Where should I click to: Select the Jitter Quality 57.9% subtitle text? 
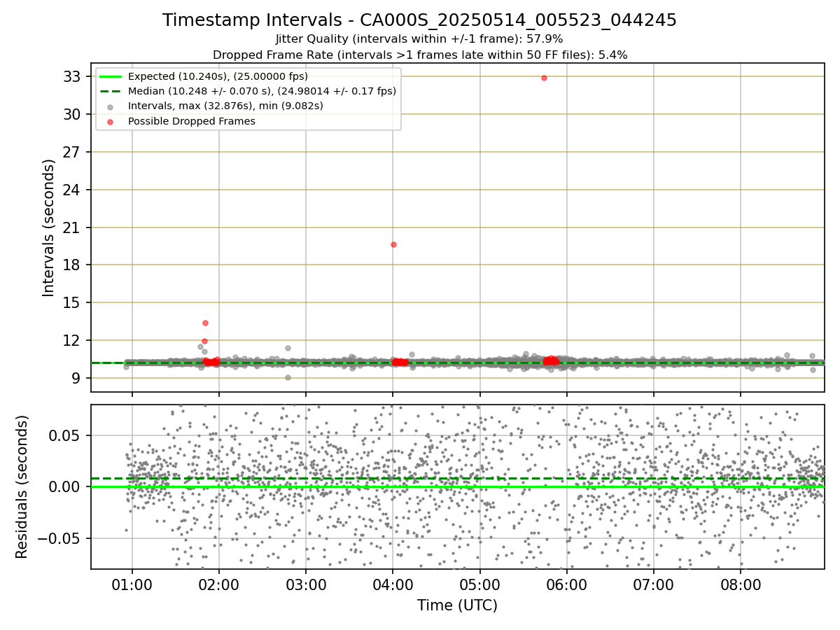pyautogui.click(x=419, y=39)
